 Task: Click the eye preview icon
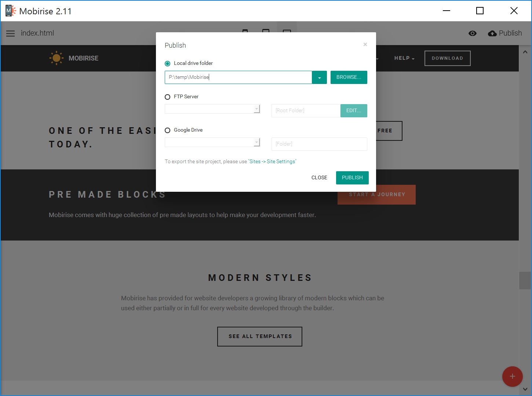pyautogui.click(x=473, y=33)
